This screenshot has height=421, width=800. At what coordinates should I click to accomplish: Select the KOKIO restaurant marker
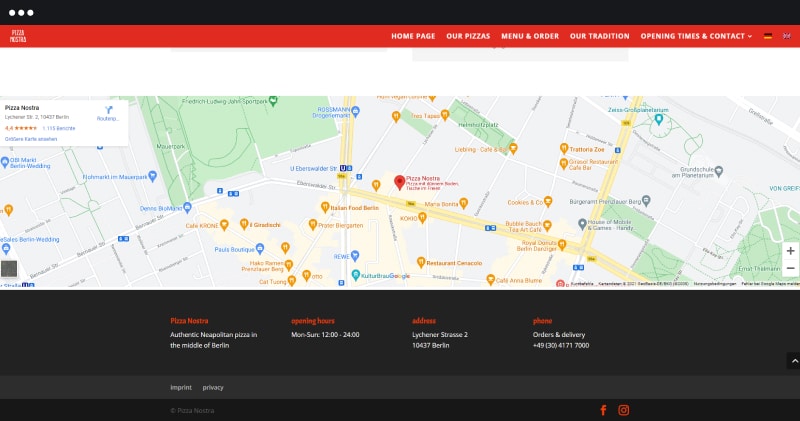click(x=422, y=218)
